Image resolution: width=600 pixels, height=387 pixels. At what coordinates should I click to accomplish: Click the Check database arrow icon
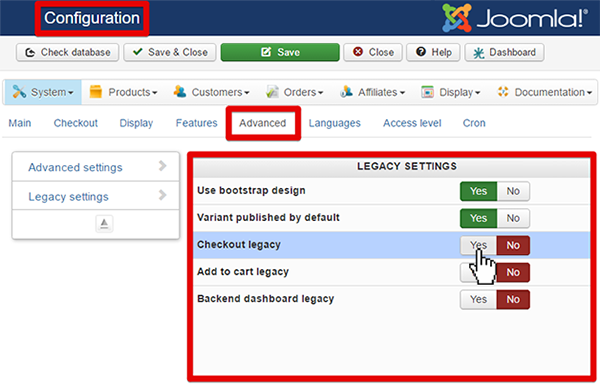point(30,52)
